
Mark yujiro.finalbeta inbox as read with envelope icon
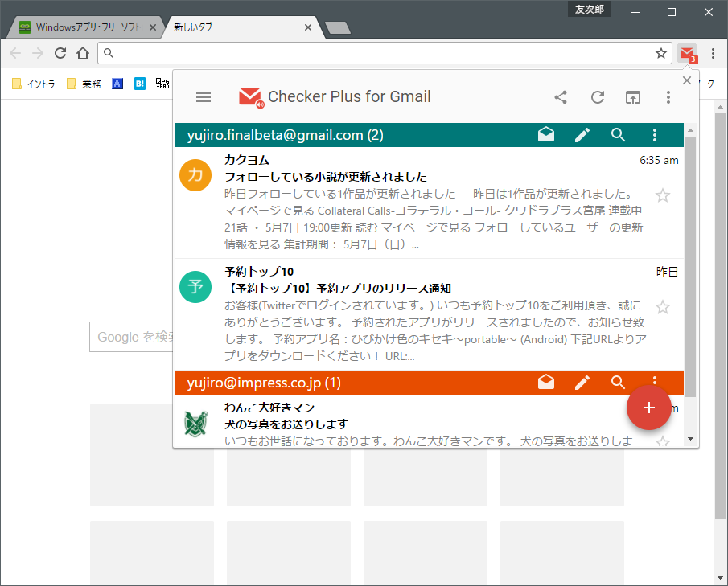pos(545,134)
